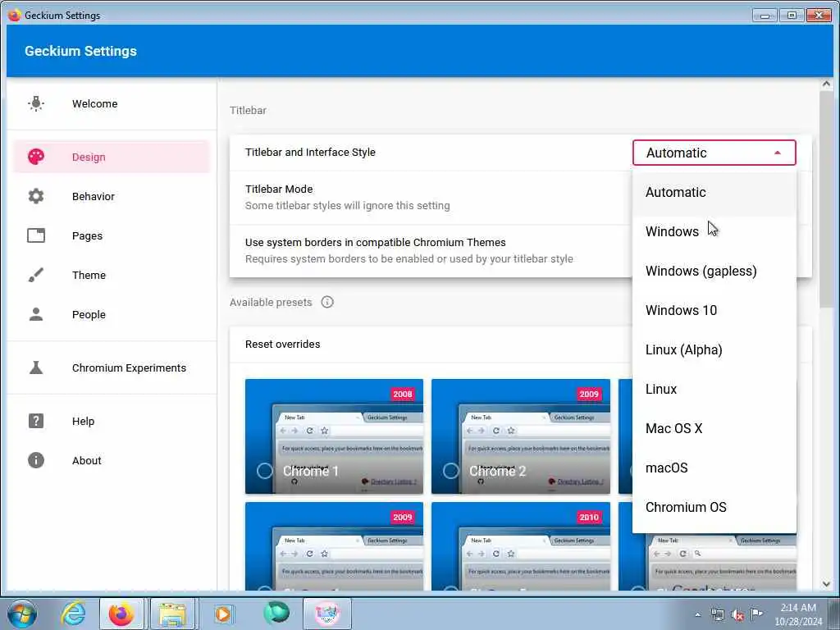Viewport: 840px width, 630px height.
Task: Click the Pages window icon
Action: [x=36, y=235]
